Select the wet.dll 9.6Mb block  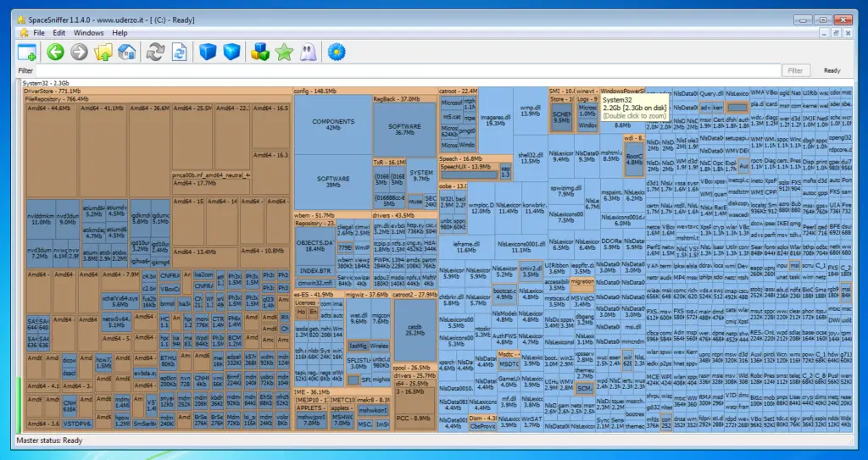tap(359, 318)
